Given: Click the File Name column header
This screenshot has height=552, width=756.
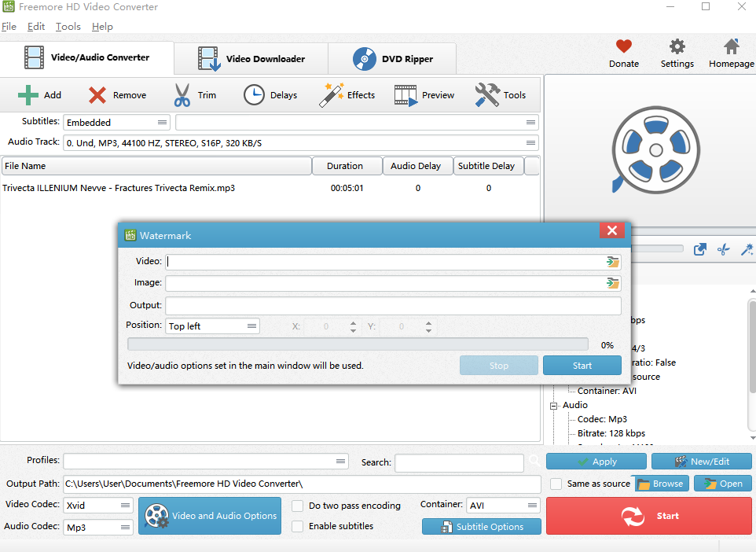Looking at the screenshot, I should point(156,165).
